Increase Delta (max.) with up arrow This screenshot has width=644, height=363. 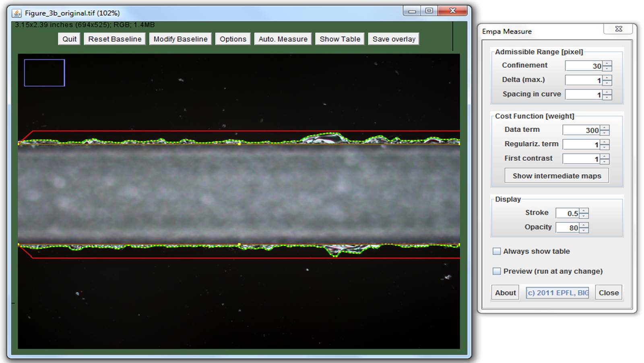point(607,78)
